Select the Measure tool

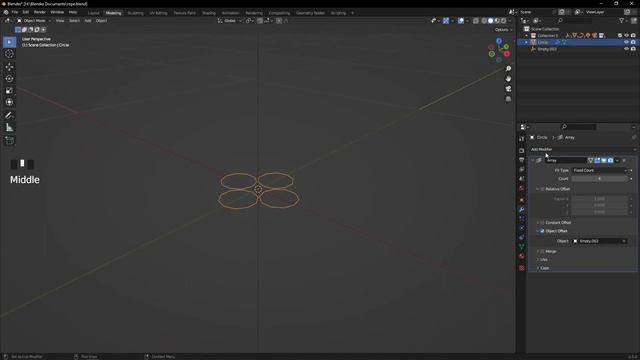click(x=9, y=128)
